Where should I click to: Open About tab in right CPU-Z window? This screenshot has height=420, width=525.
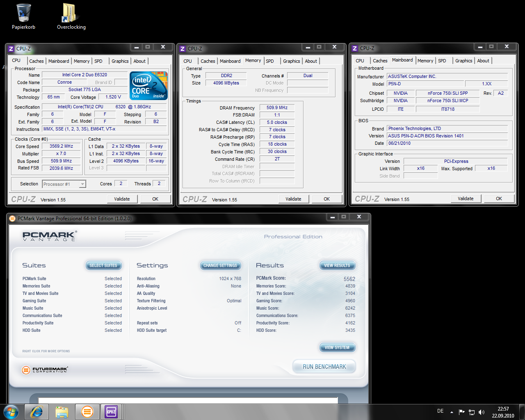pyautogui.click(x=483, y=61)
